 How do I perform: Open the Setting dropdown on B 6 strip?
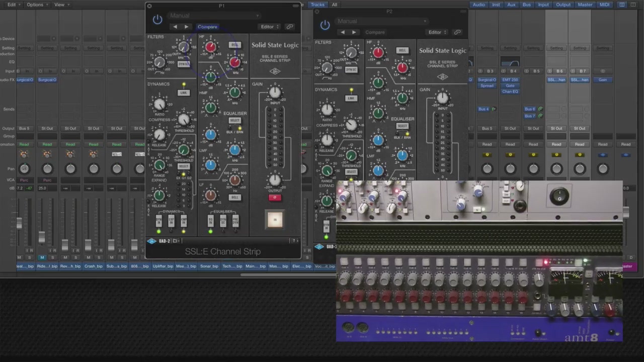(x=556, y=48)
